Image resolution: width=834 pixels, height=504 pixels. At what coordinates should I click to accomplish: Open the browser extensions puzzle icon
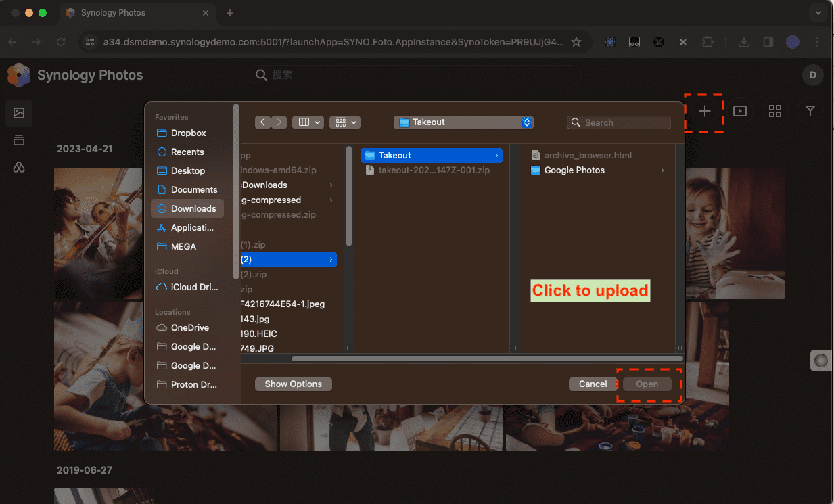(708, 42)
